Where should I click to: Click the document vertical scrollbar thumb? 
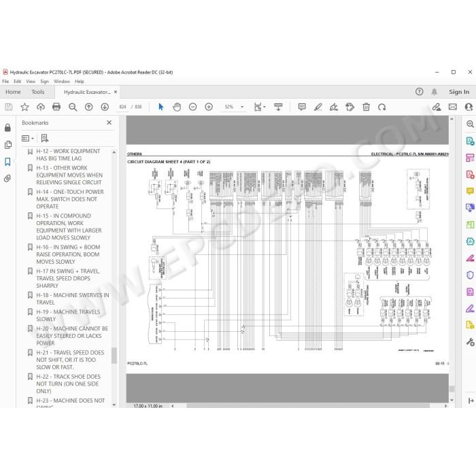coord(452,388)
